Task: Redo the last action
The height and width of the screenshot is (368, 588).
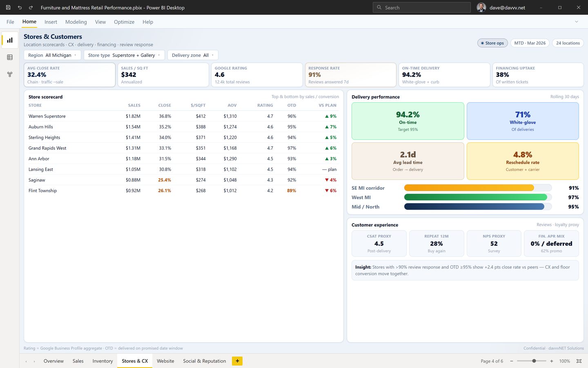Action: 31,7
